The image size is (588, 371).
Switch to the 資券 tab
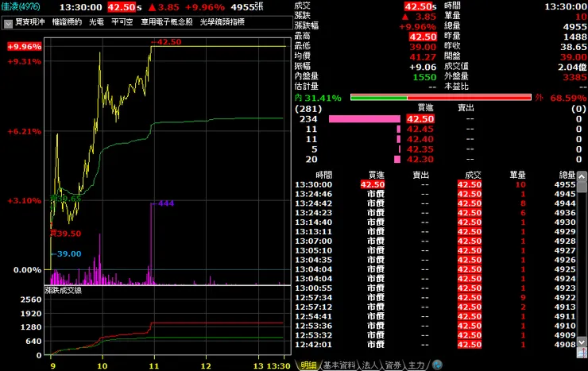pyautogui.click(x=393, y=365)
